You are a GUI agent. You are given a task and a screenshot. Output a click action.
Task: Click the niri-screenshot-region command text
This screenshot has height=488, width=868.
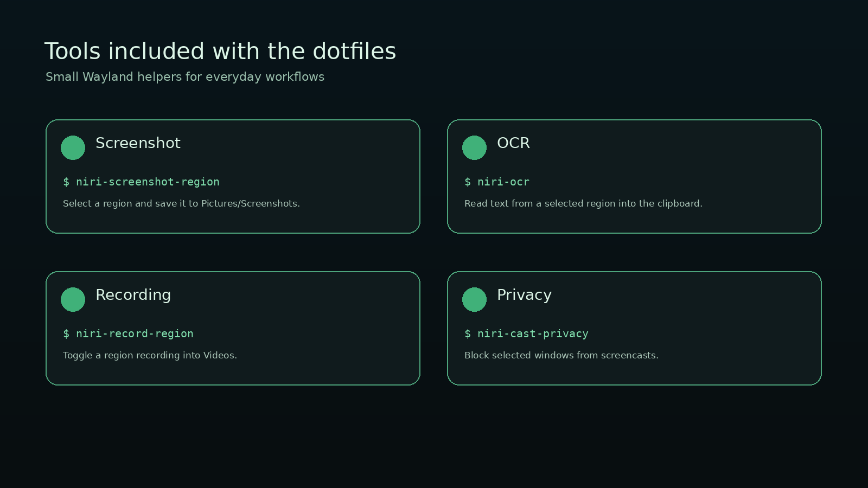(x=148, y=182)
